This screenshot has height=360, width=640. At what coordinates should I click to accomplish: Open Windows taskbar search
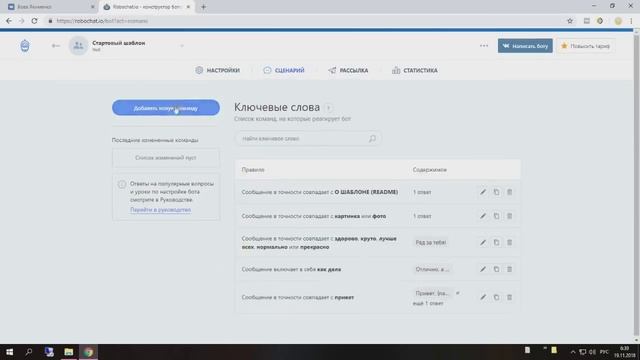[29, 352]
